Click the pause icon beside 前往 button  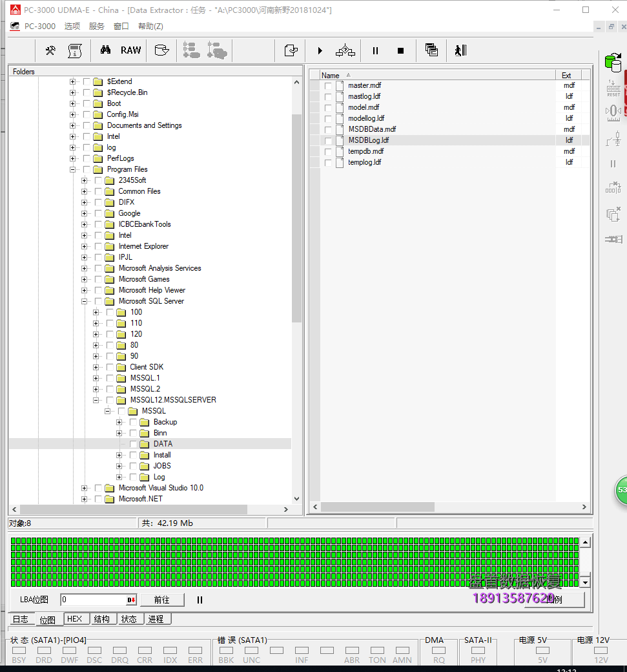coord(200,600)
